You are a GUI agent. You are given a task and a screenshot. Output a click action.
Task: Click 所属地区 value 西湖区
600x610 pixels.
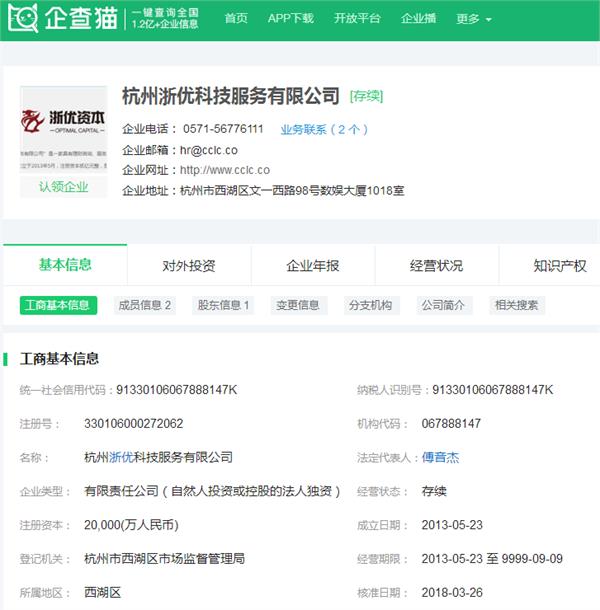coord(103,592)
